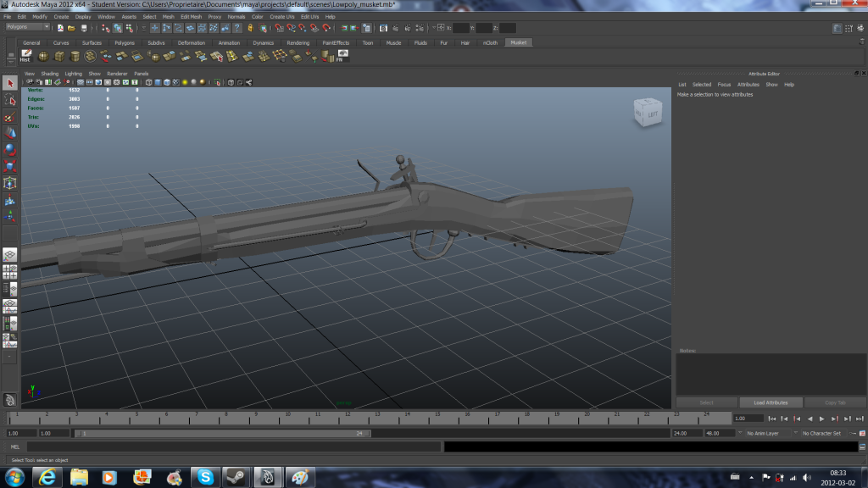Toggle Tool Settings panel display
The height and width of the screenshot is (488, 868).
point(849,28)
